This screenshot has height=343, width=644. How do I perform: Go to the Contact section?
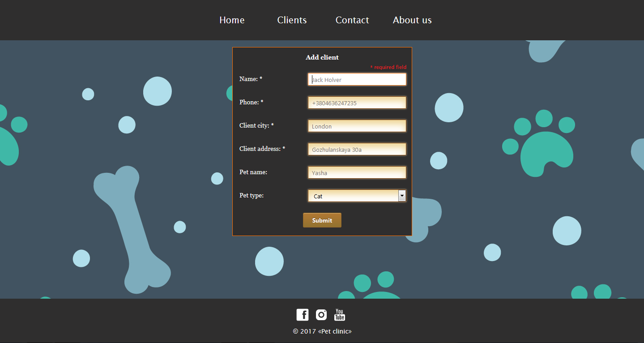[x=352, y=20]
